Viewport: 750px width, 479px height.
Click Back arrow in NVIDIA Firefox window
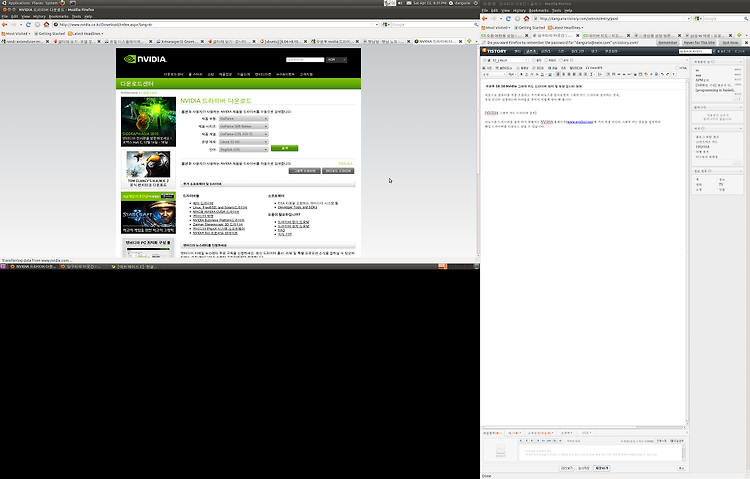(x=5, y=24)
